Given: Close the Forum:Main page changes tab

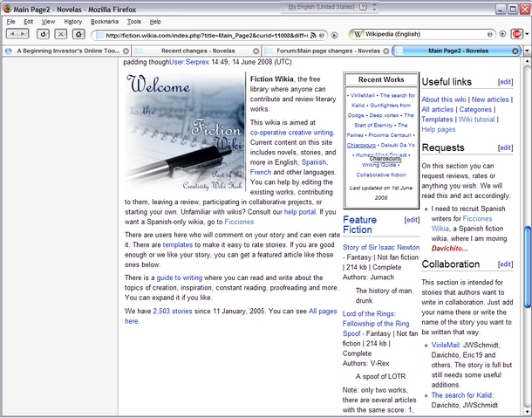Looking at the screenshot, I should [386, 51].
